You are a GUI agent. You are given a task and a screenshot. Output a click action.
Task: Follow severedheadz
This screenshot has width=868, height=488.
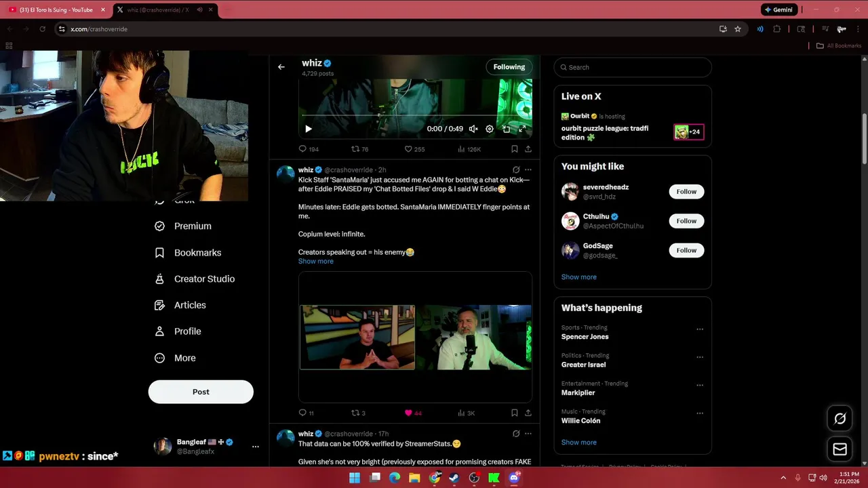(x=686, y=192)
